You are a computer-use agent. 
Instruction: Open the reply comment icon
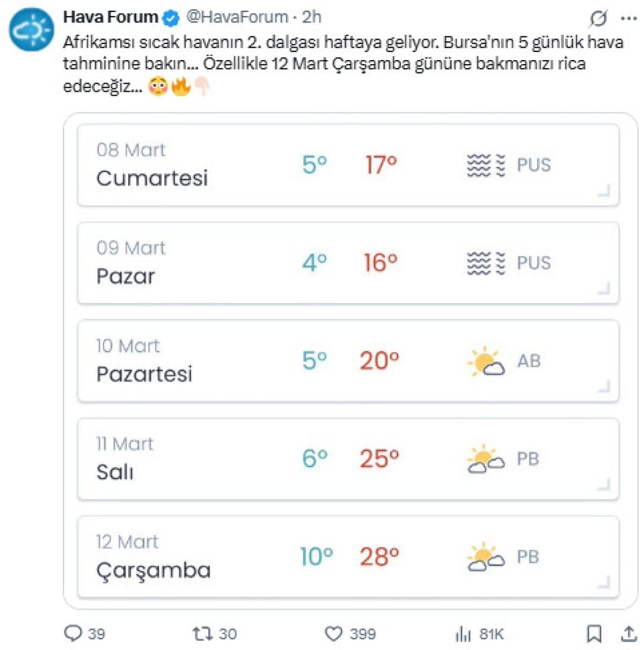coord(72,633)
